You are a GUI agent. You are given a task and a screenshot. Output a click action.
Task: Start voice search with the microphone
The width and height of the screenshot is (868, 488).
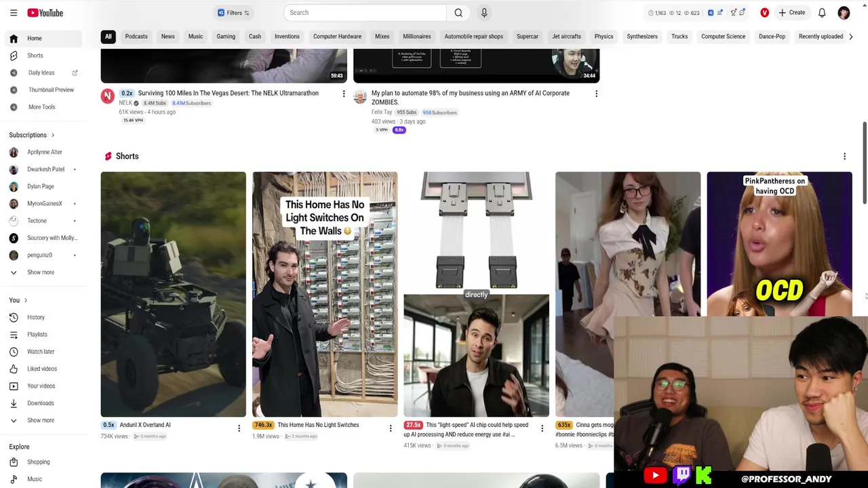[x=484, y=13]
